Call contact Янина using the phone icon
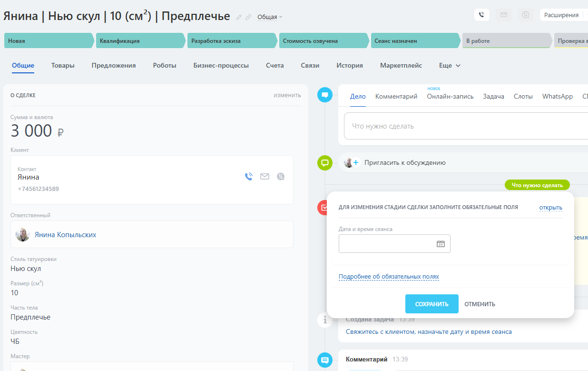This screenshot has width=588, height=371. click(248, 177)
